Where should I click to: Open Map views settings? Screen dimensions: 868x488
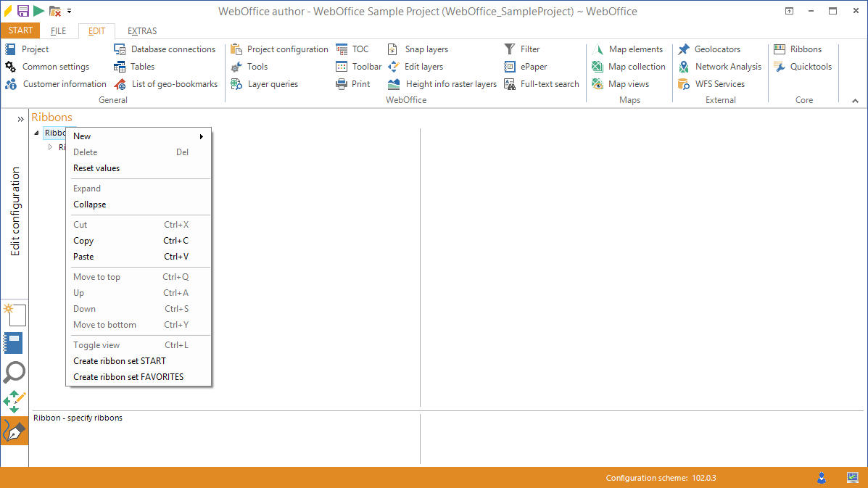tap(597, 83)
